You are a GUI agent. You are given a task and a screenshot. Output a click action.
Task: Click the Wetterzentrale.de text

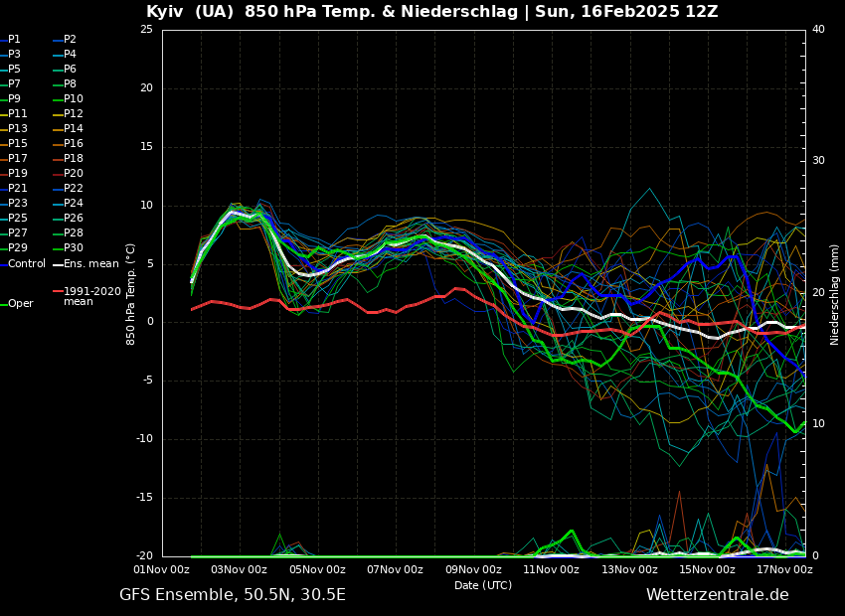717,595
